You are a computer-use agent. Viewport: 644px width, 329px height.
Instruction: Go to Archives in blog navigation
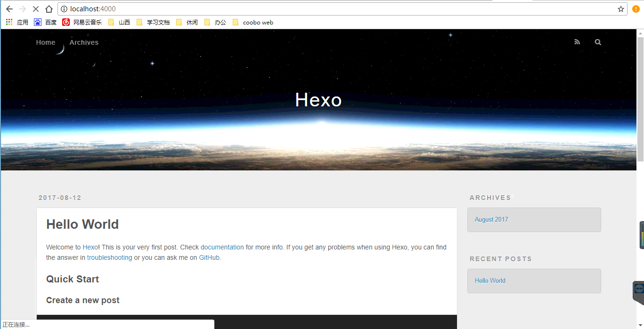[x=84, y=42]
